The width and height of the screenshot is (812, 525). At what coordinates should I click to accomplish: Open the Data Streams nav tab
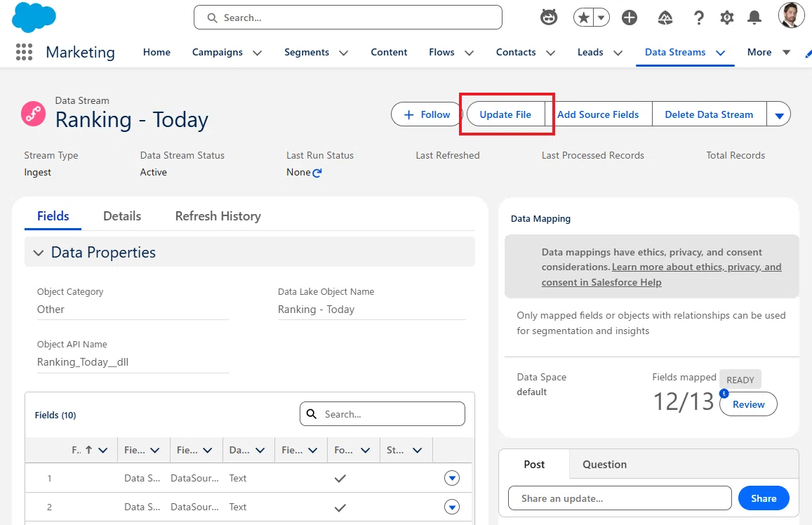point(674,53)
